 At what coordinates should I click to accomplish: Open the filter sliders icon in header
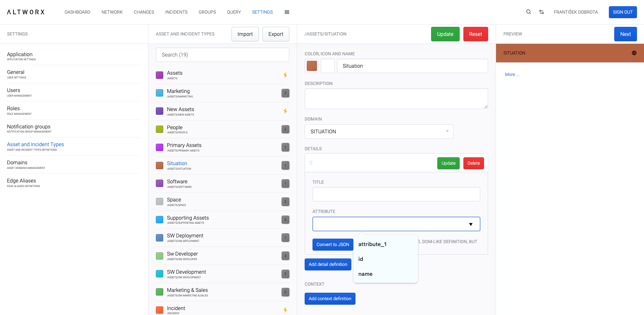(x=541, y=12)
